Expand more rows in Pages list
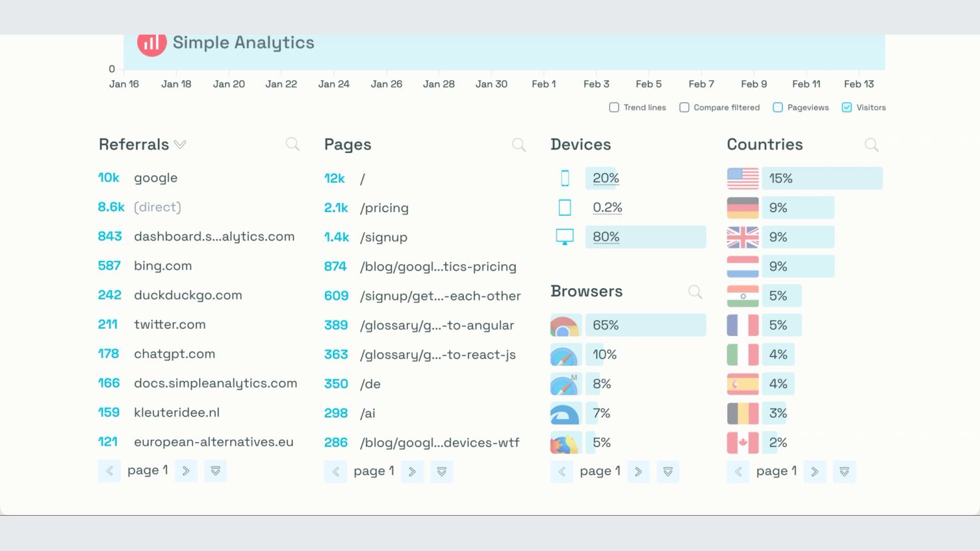The height and width of the screenshot is (551, 980). click(x=441, y=471)
